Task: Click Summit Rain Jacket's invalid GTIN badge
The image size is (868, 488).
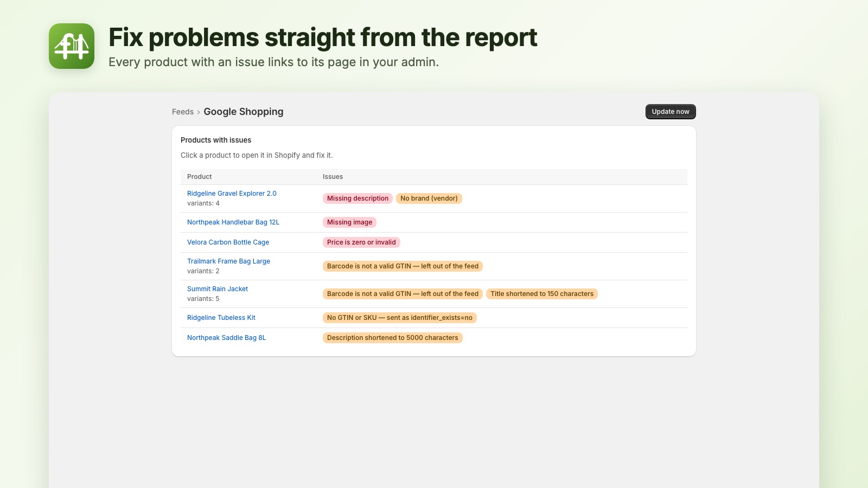Action: [403, 294]
